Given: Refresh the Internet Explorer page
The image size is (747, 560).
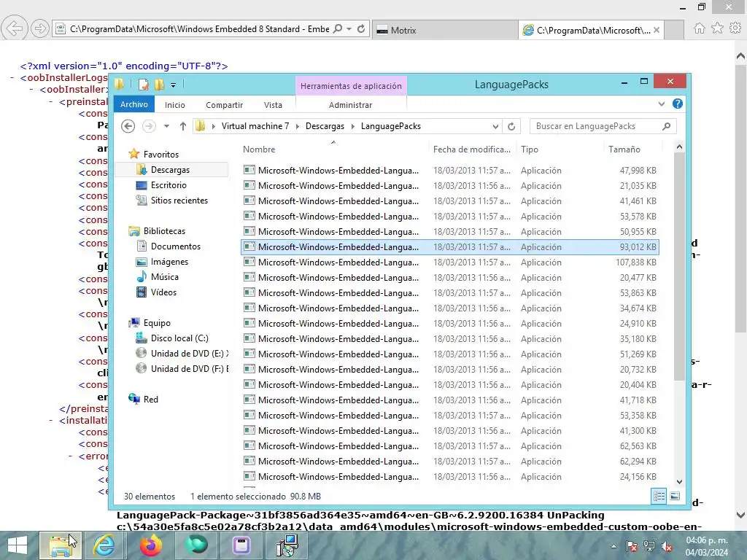Looking at the screenshot, I should [361, 29].
